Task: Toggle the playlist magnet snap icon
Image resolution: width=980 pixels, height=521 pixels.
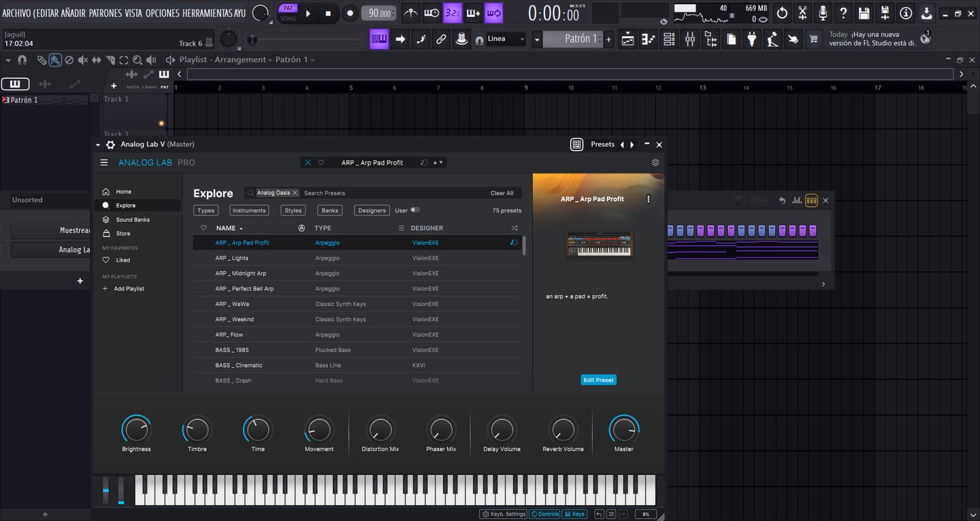Action: tap(22, 60)
